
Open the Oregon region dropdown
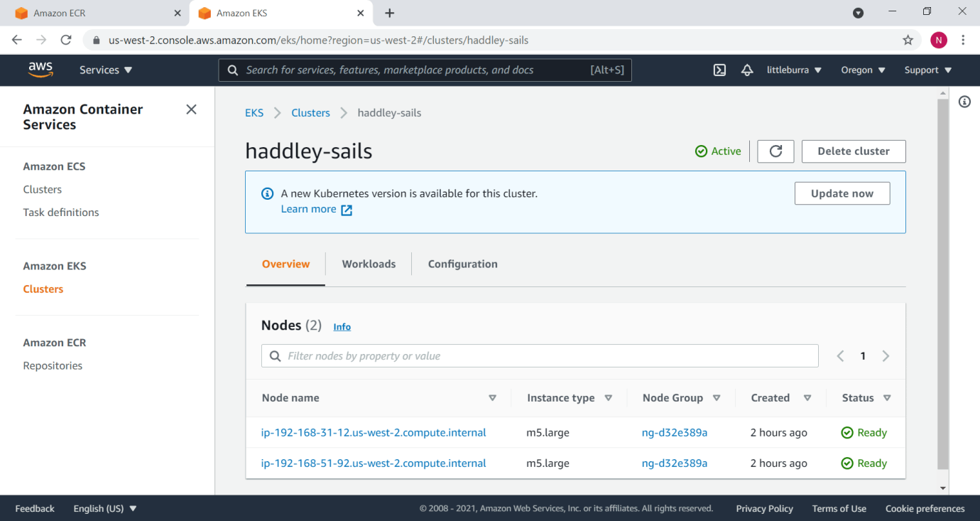863,70
